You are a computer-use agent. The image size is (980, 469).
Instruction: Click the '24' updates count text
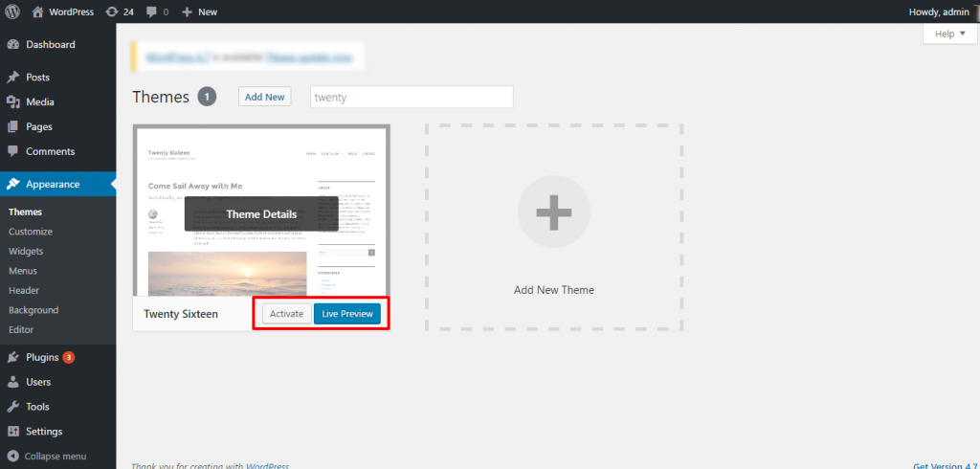point(128,11)
